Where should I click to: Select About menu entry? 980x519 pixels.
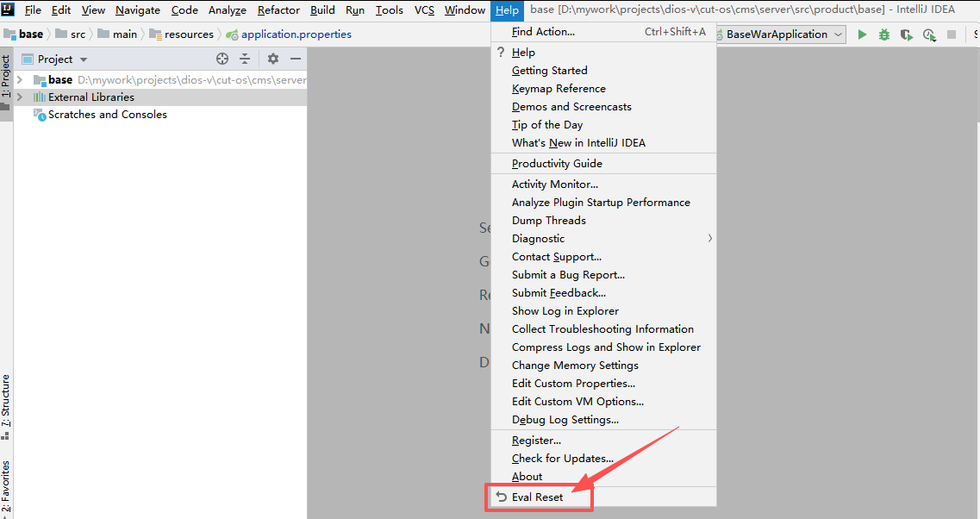[x=603, y=477]
